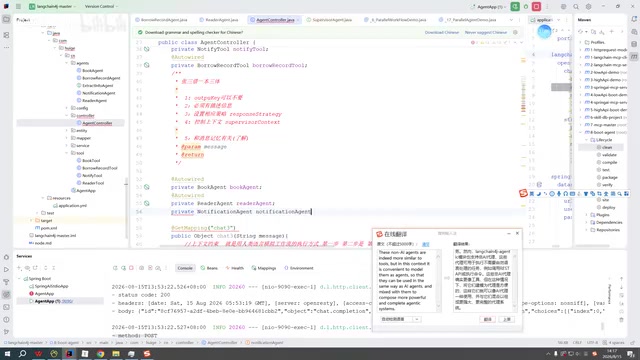Select BookTool file in project tree
Viewport: 640px width, 360px height.
click(x=91, y=160)
